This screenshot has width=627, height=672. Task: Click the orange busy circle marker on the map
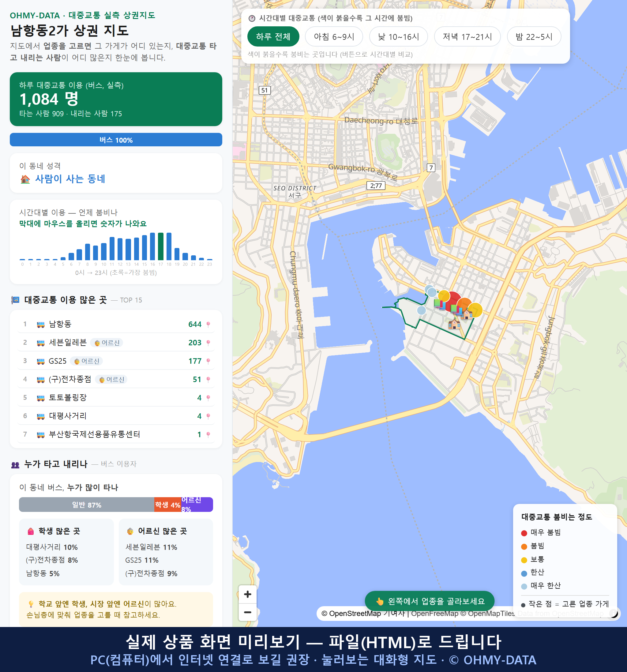click(465, 305)
